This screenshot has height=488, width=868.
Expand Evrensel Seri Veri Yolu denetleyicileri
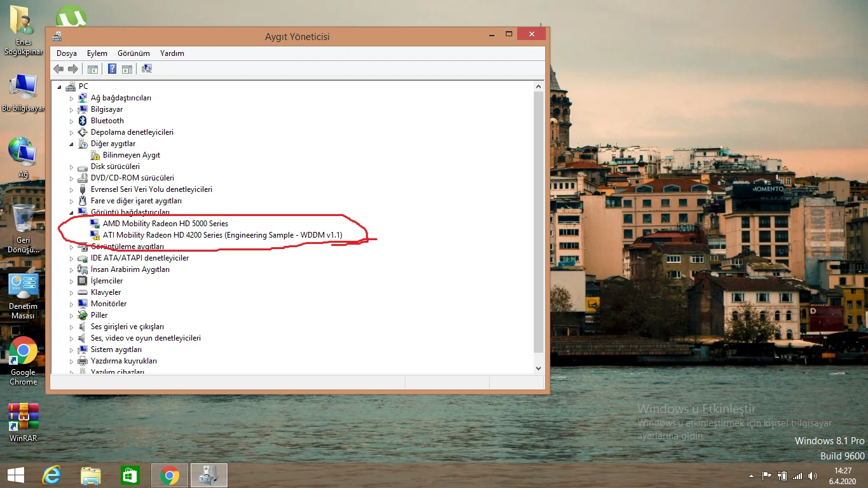click(72, 190)
